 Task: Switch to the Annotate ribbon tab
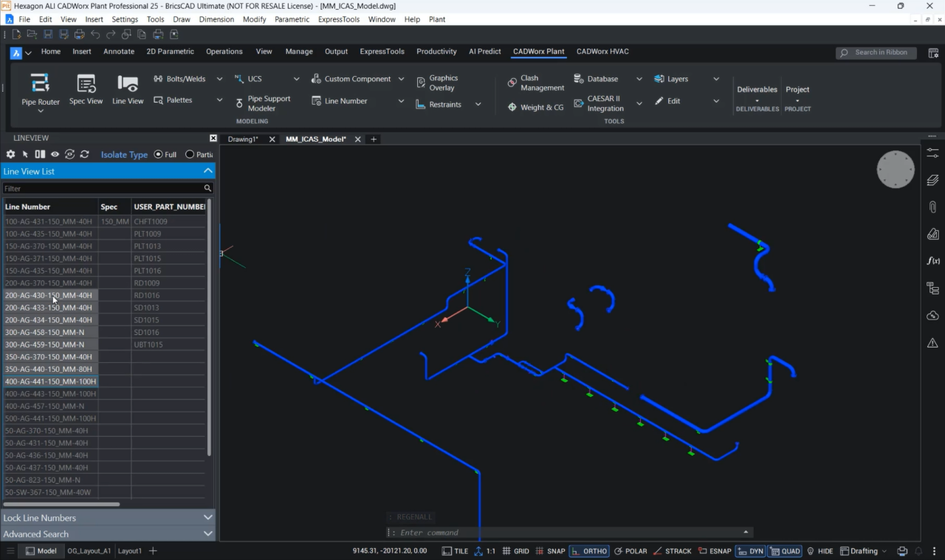click(x=119, y=52)
